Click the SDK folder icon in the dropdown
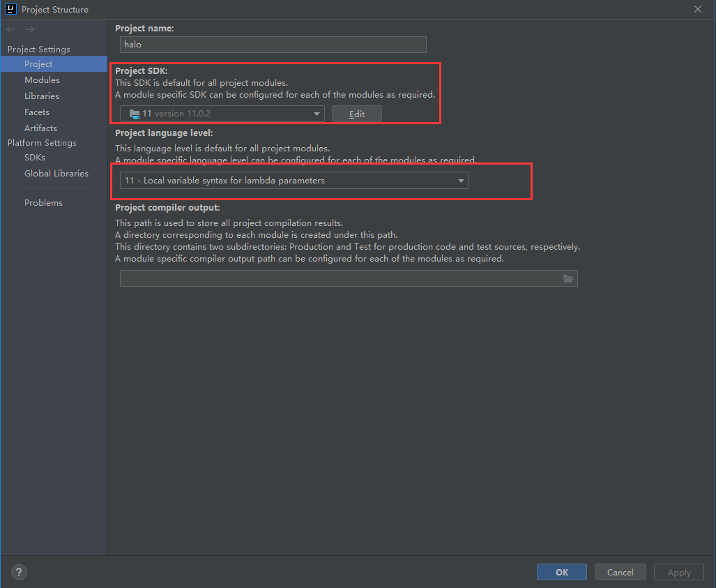The width and height of the screenshot is (716, 588). 135,114
